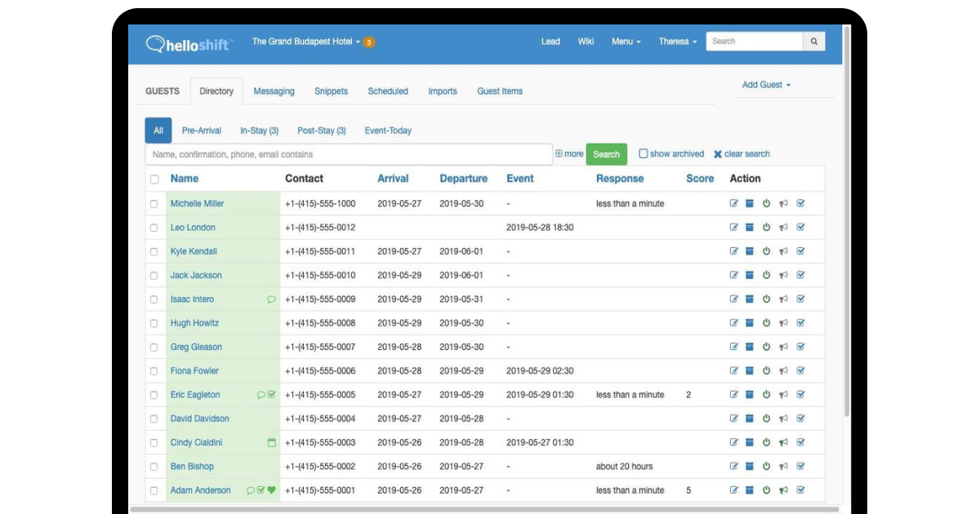The width and height of the screenshot is (980, 514).
Task: Select the Jack Jackson row checkbox
Action: point(154,276)
